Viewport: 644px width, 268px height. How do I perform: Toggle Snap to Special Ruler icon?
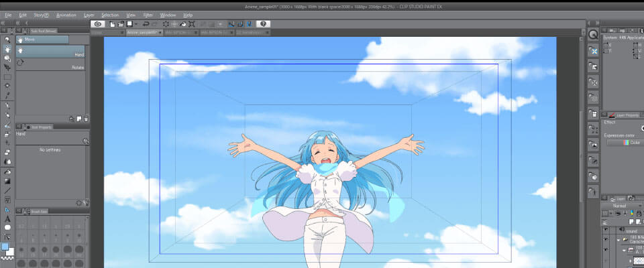(240, 24)
